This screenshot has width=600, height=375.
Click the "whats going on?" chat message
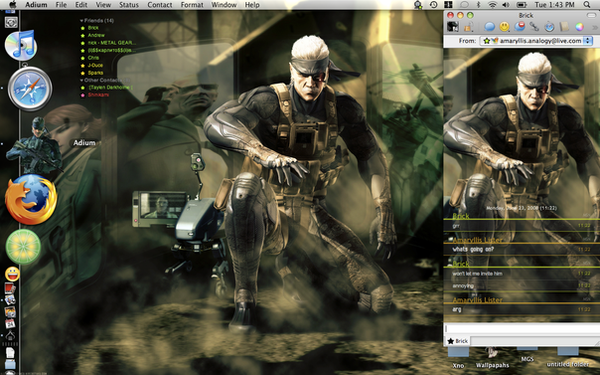click(473, 249)
